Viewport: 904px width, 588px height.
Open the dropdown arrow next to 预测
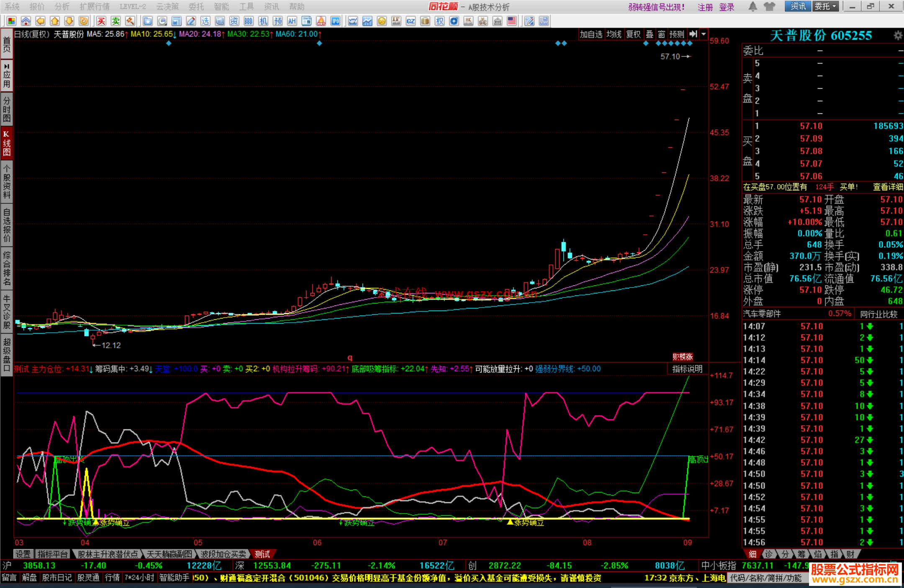point(704,34)
